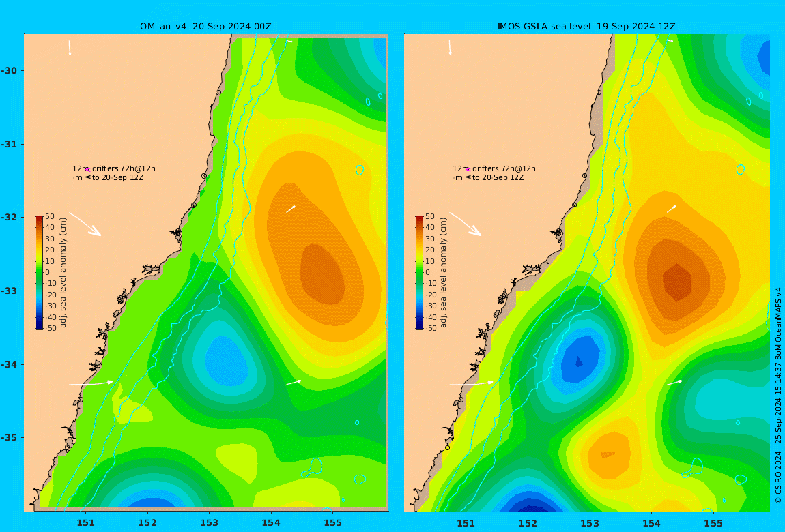Click 'to 20-Sep 12Z' legend text in left map
This screenshot has width=785, height=532.
point(117,177)
